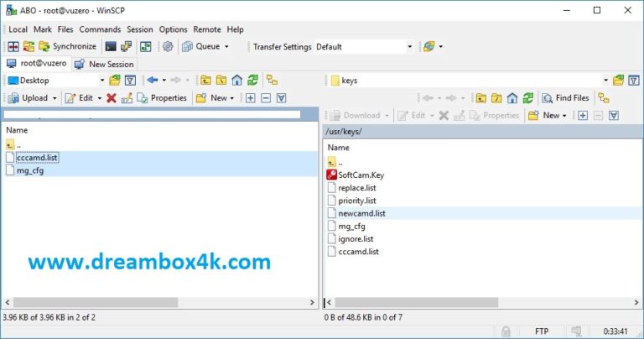The height and width of the screenshot is (339, 644).
Task: Click the Upload button
Action: click(28, 98)
